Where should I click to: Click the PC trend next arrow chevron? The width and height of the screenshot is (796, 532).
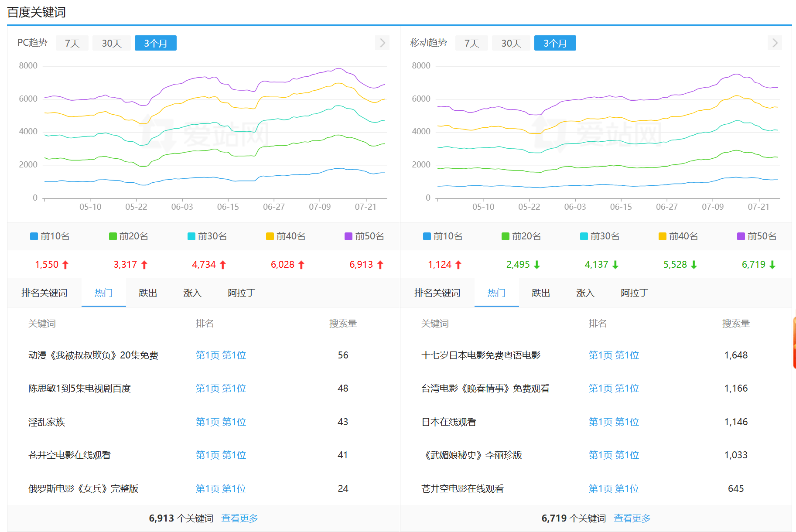coord(382,43)
